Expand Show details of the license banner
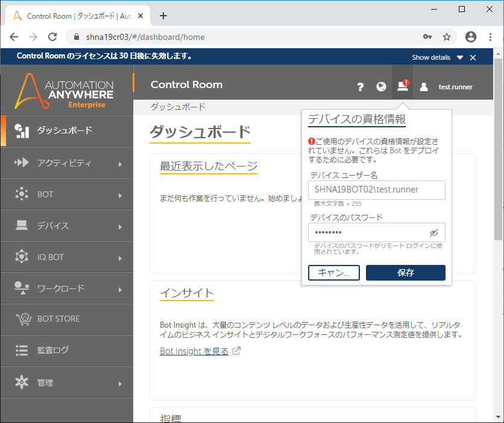This screenshot has height=423, width=504. click(438, 57)
